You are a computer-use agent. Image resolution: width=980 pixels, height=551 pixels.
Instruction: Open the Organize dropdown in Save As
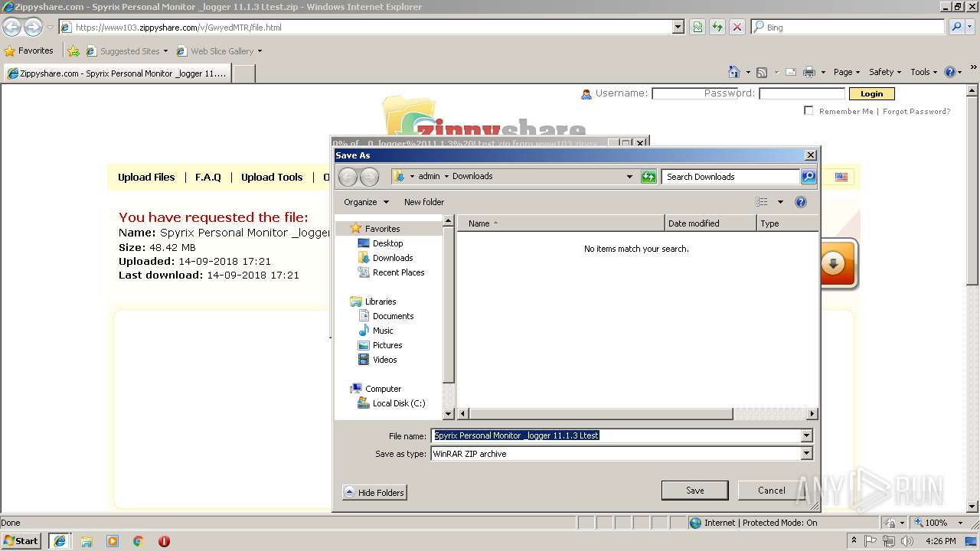(366, 202)
